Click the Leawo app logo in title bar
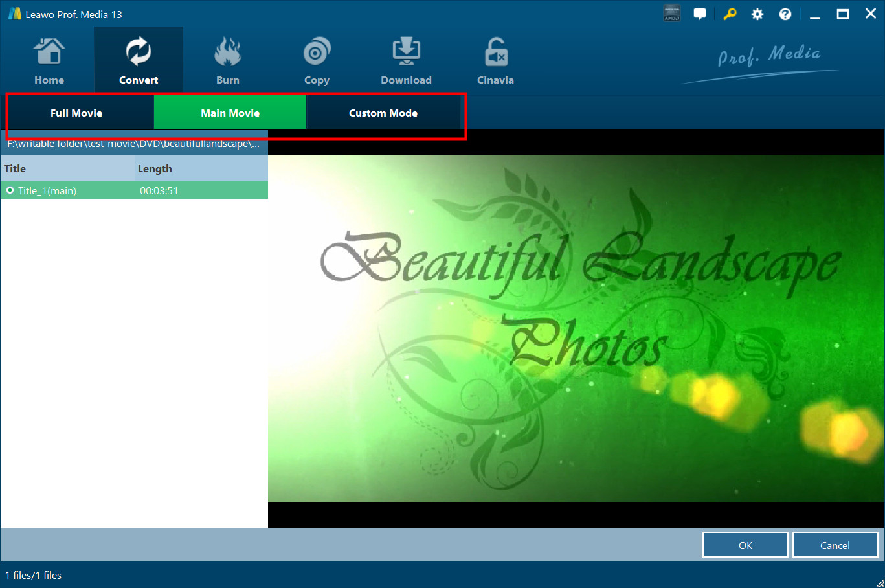The width and height of the screenshot is (885, 588). point(14,14)
